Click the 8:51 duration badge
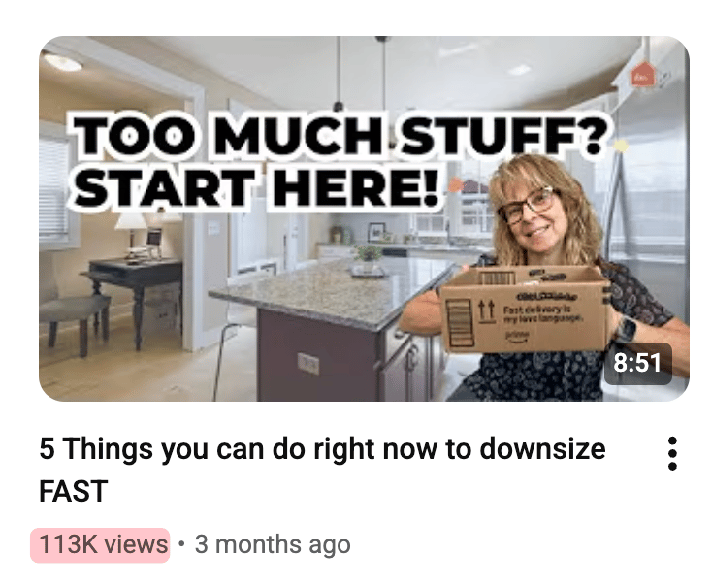 (637, 363)
